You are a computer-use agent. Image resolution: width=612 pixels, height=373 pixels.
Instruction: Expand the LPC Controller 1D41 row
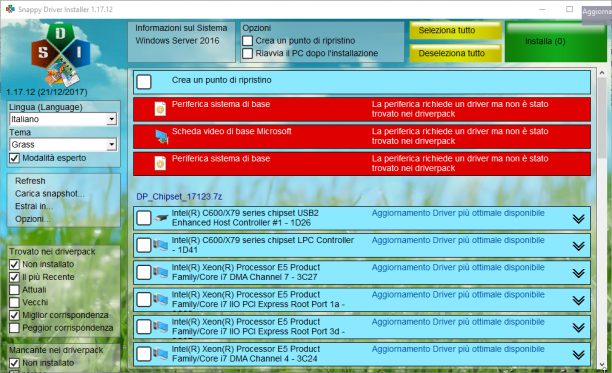[x=578, y=246]
